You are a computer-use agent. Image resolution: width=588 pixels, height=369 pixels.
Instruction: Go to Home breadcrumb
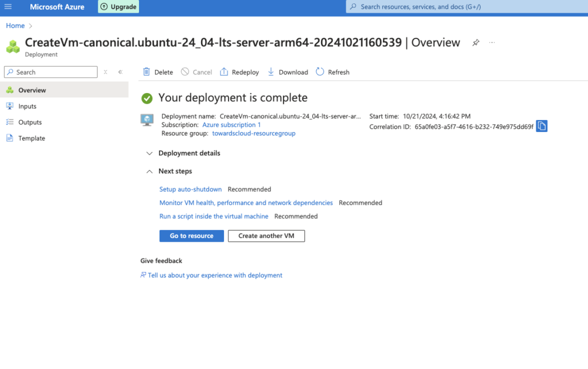coord(15,25)
